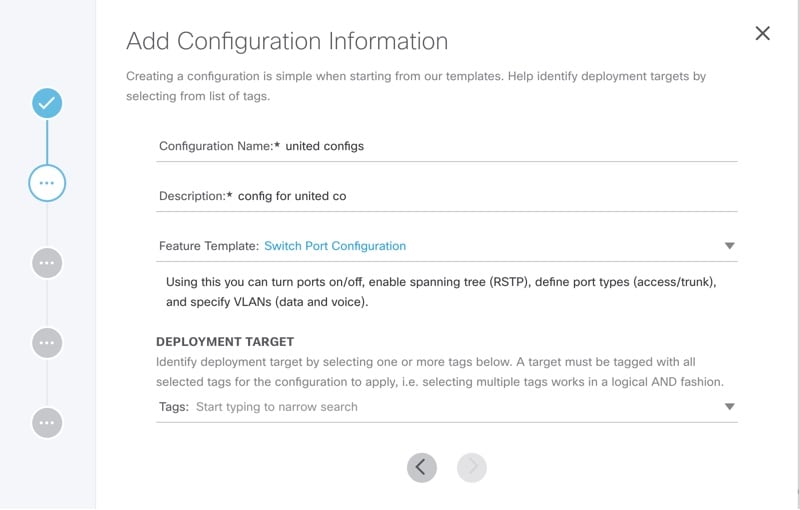Open the Tags dropdown arrow
800x510 pixels.
tap(730, 406)
